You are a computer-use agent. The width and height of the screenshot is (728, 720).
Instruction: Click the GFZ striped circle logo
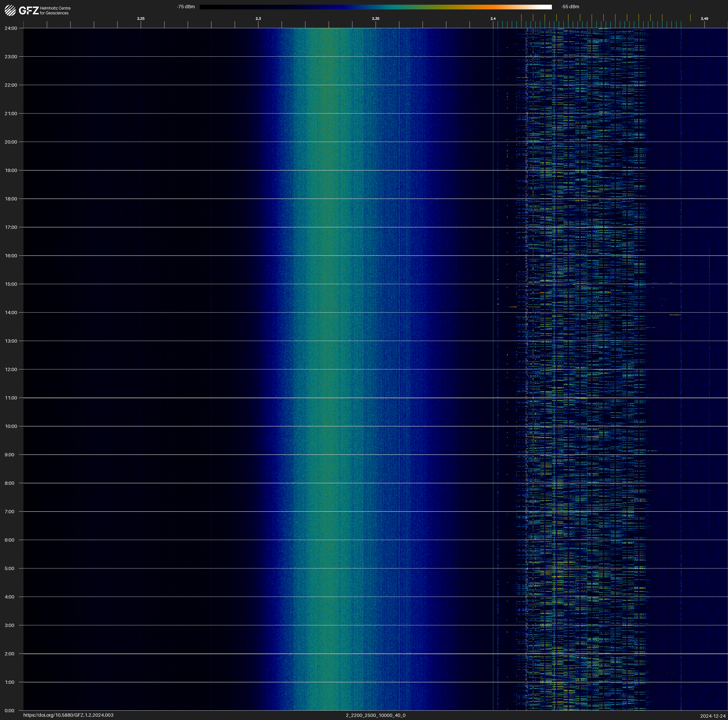tap(10, 10)
